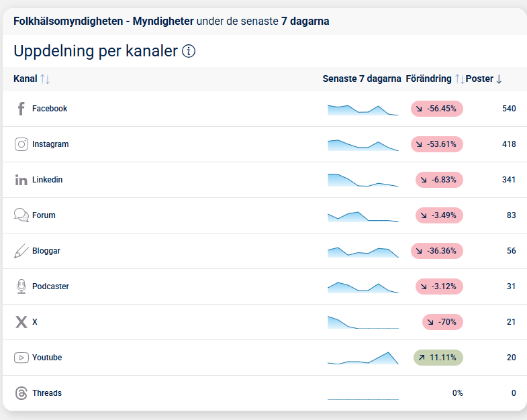Sort table by Poster column
This screenshot has width=527, height=420.
(499, 79)
